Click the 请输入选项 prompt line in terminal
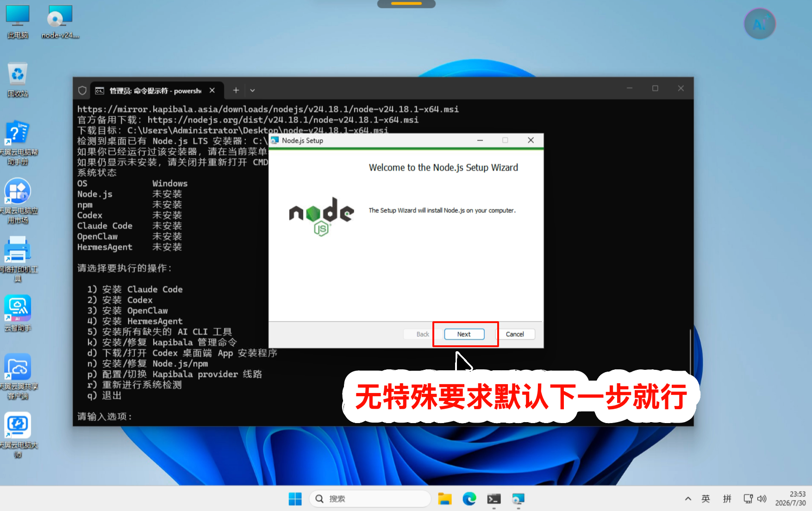 tap(105, 417)
